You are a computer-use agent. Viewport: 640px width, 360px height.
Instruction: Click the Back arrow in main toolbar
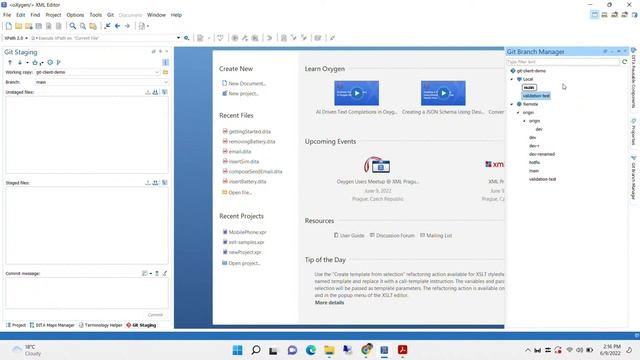118,26
